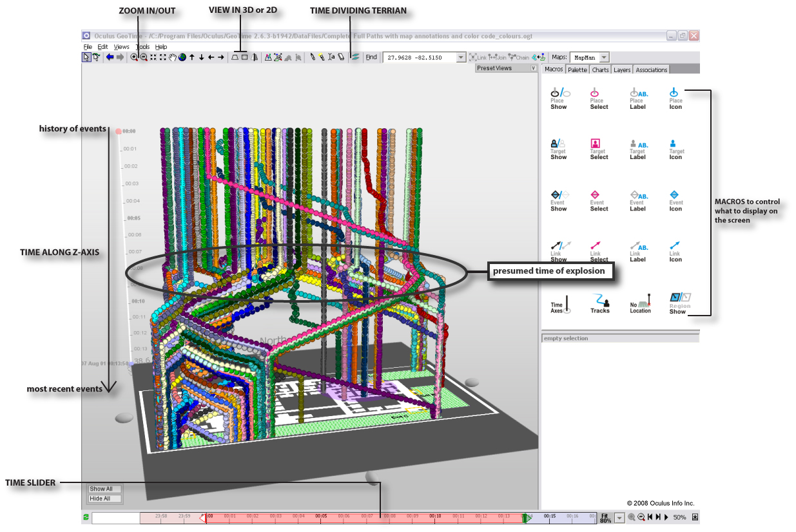Toggle the Link Label macro
Screen dimensions: 796x532
(638, 252)
